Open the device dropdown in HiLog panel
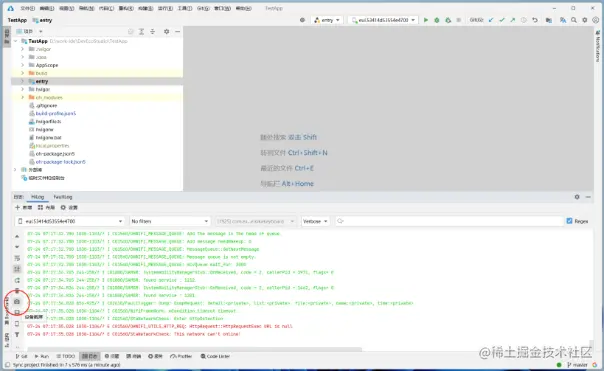The image size is (604, 371). [70, 221]
